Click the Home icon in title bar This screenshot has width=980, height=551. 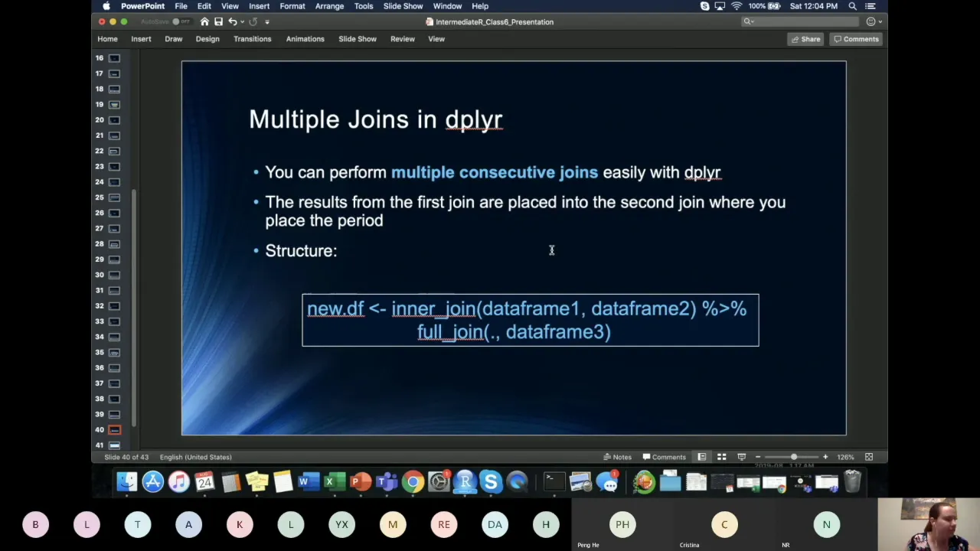pyautogui.click(x=204, y=21)
